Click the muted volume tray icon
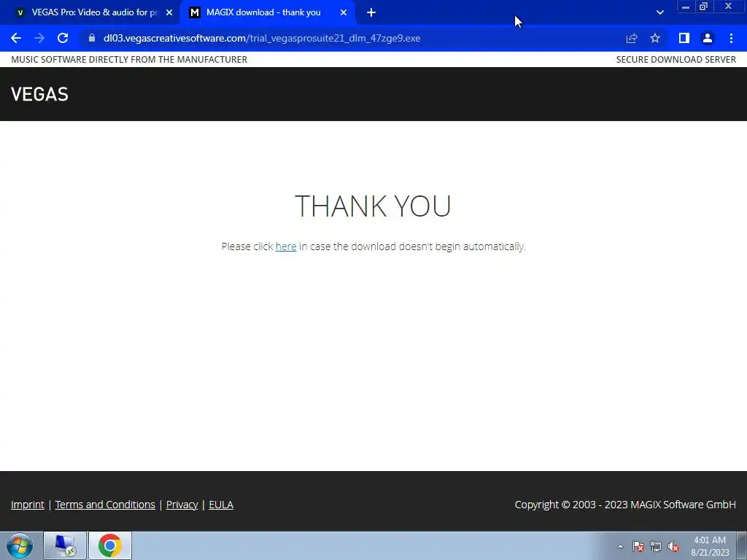The width and height of the screenshot is (747, 560). pos(673,547)
